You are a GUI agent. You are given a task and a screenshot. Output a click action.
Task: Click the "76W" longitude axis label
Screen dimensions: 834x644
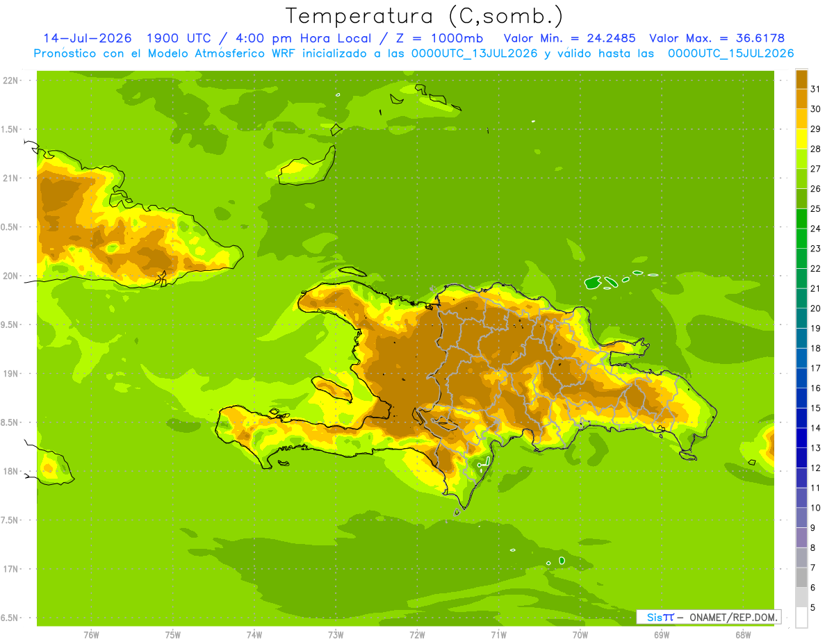91,635
